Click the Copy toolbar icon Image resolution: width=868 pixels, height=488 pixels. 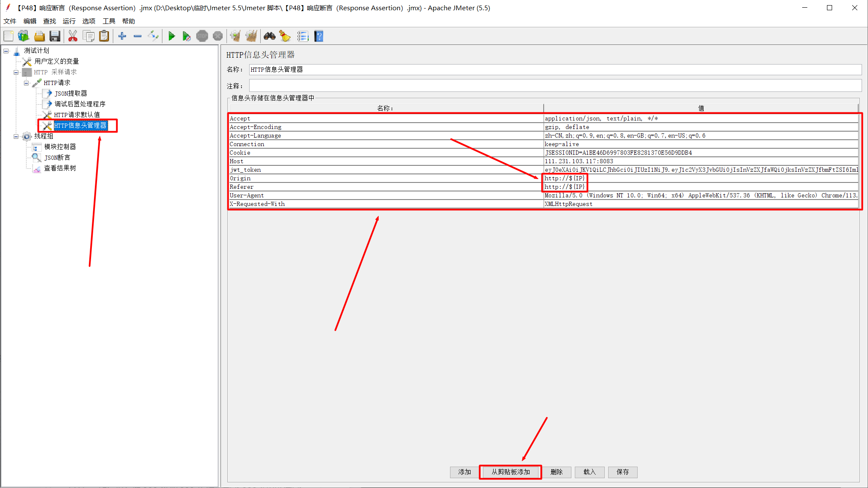[x=88, y=36]
